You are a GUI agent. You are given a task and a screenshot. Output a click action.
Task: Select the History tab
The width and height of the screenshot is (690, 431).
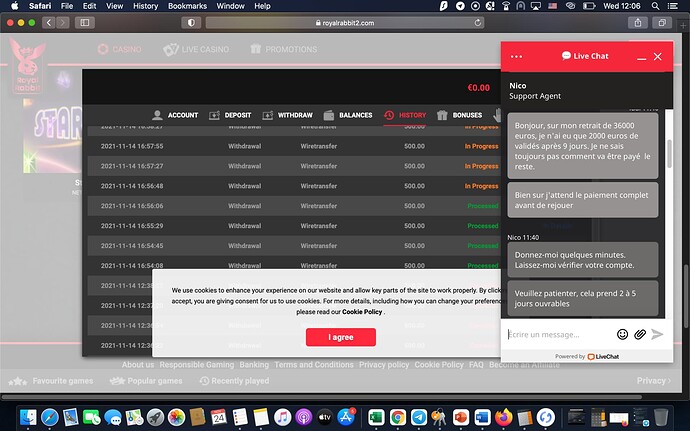point(405,115)
